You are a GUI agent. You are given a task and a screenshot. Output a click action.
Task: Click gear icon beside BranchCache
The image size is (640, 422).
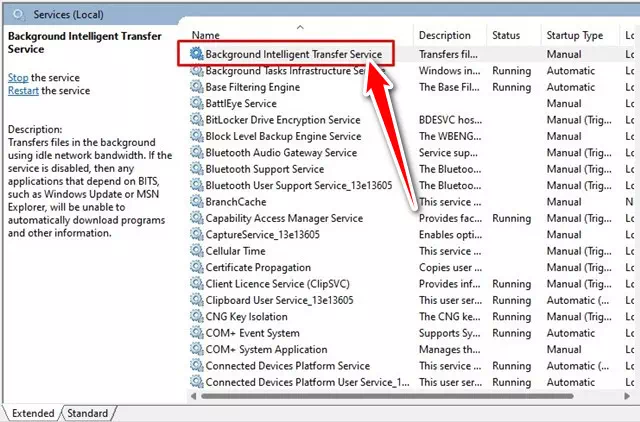tap(196, 201)
